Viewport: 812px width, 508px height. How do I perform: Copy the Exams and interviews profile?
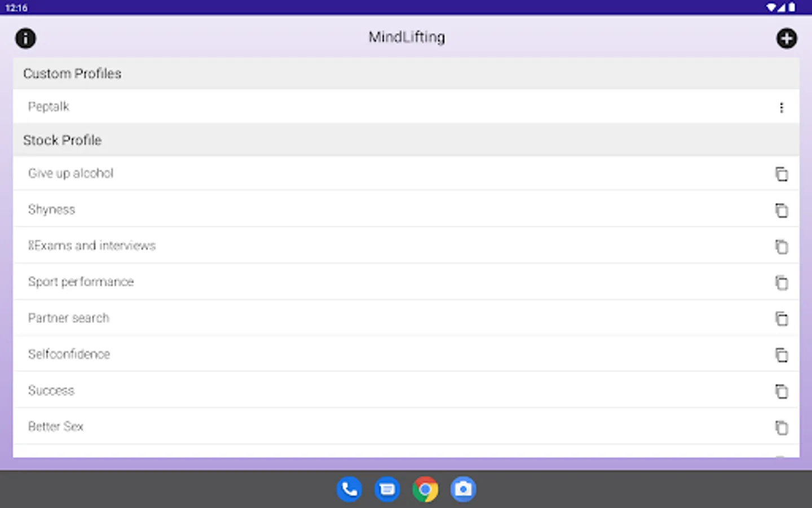781,246
